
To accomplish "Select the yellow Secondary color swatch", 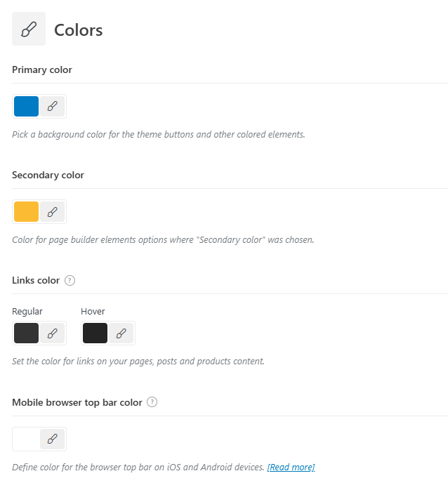I will pos(26,211).
